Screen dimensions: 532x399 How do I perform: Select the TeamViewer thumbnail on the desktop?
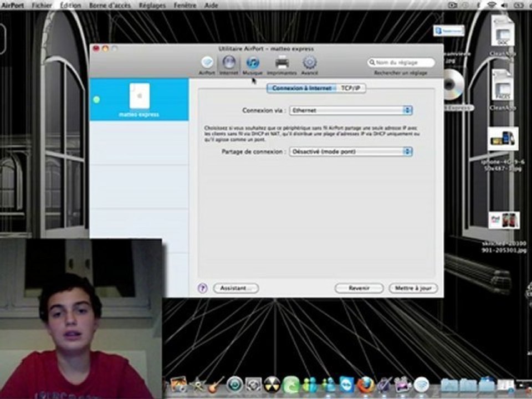pos(448,31)
